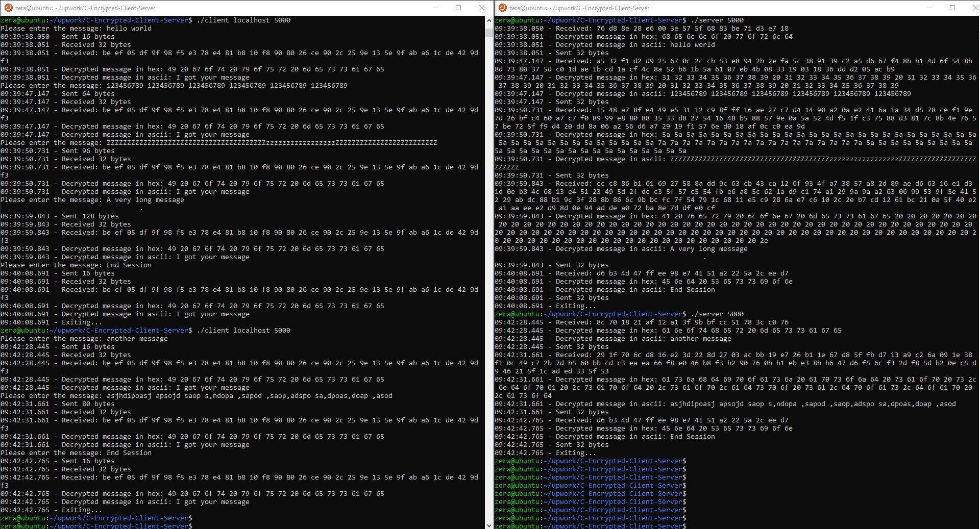Click the first './server 5000' command in the right terminal
The image size is (980, 529).
[717, 20]
